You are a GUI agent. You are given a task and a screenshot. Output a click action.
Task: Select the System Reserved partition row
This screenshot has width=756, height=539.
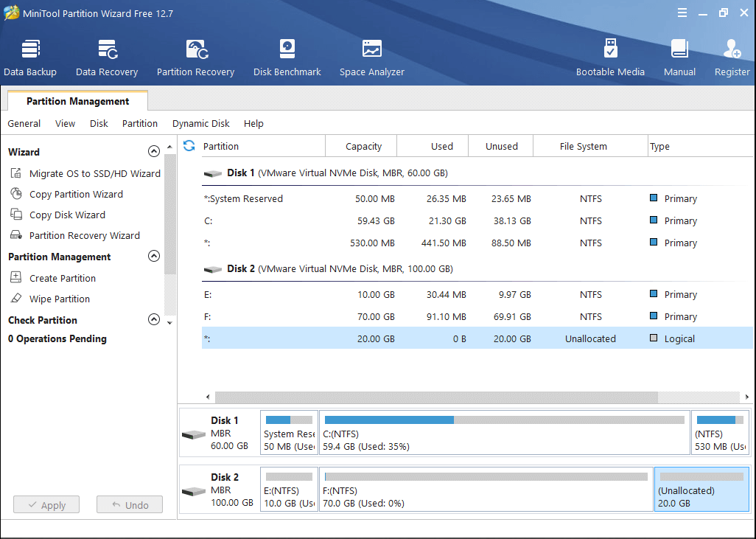tap(477, 199)
